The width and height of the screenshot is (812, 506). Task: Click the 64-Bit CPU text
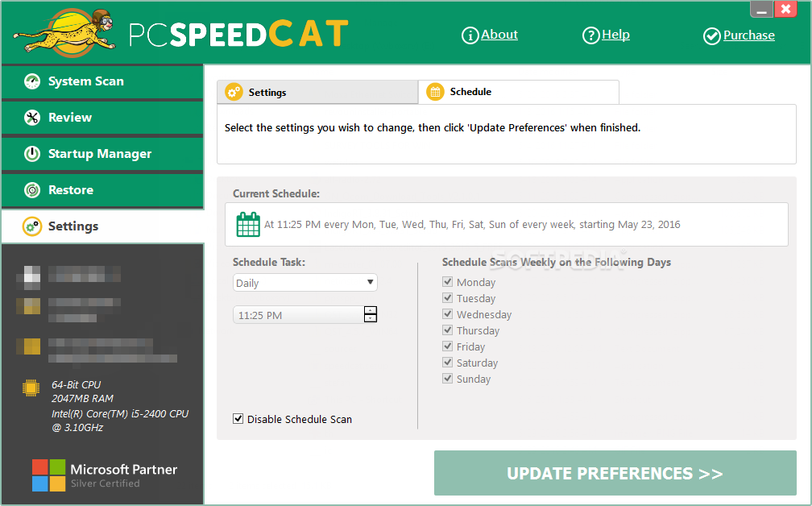pos(76,385)
